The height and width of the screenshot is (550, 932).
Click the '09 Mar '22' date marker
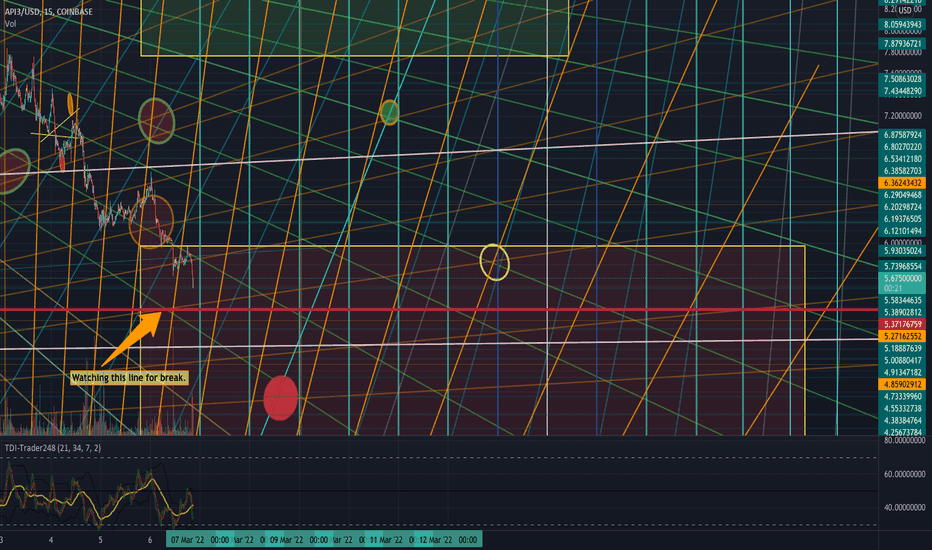pos(286,540)
